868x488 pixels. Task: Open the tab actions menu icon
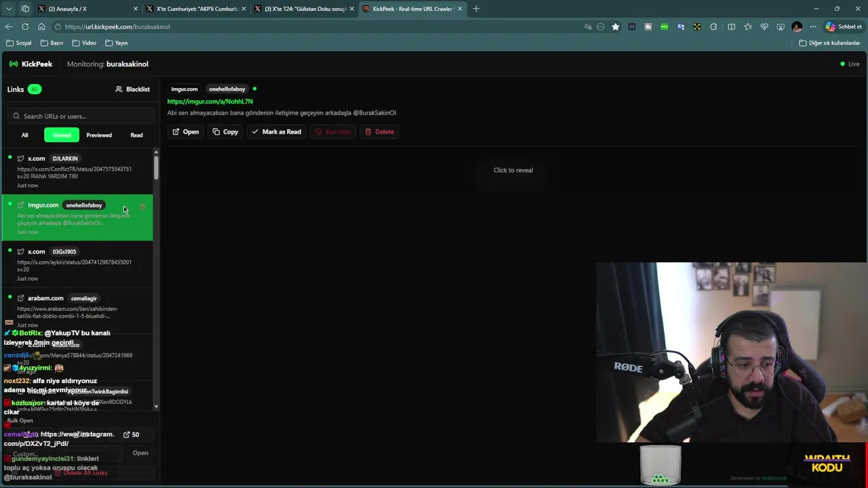[x=25, y=9]
